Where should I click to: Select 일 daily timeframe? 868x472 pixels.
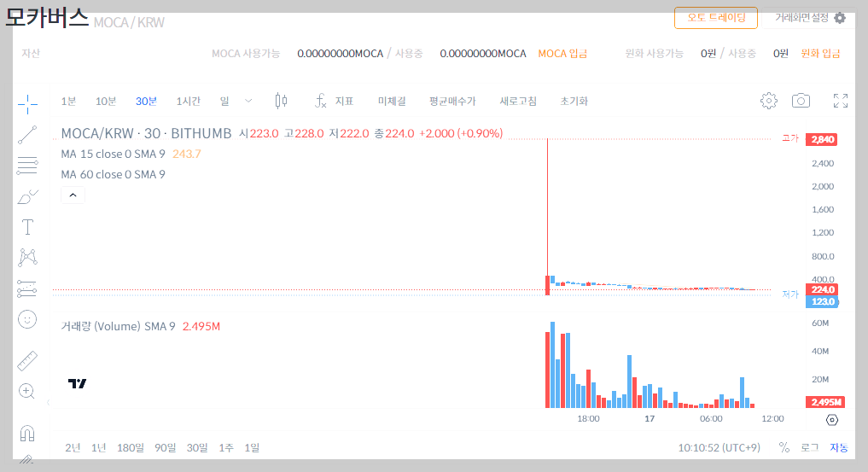coord(224,102)
